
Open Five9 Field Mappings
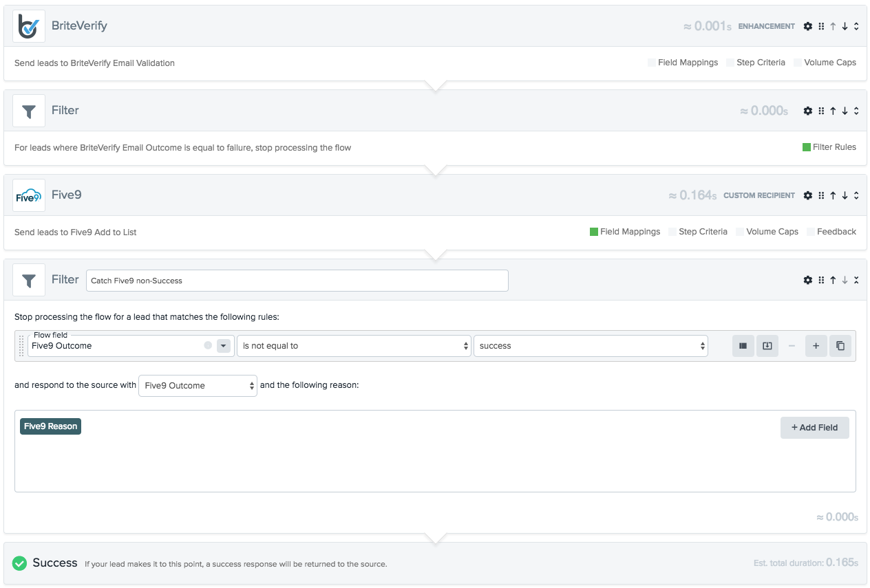[625, 232]
